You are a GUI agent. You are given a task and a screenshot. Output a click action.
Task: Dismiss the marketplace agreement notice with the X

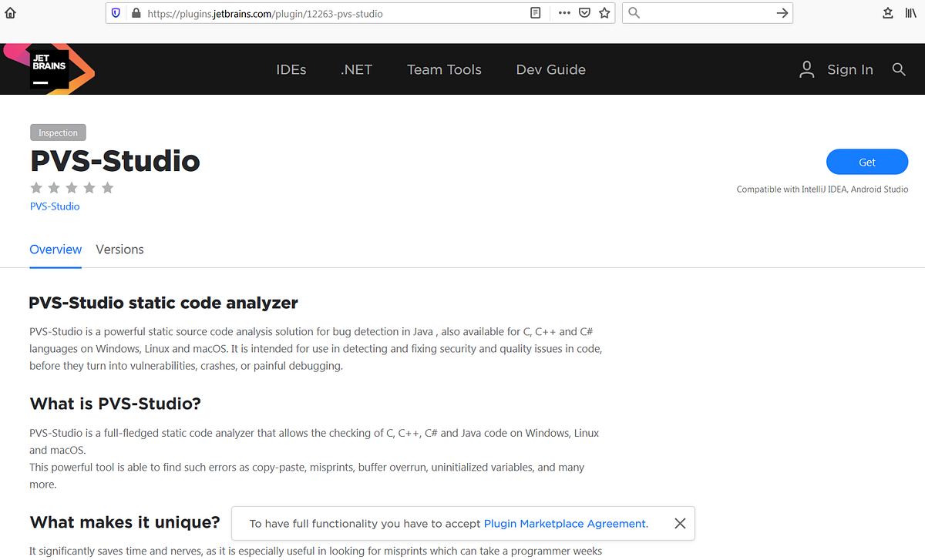tap(680, 523)
